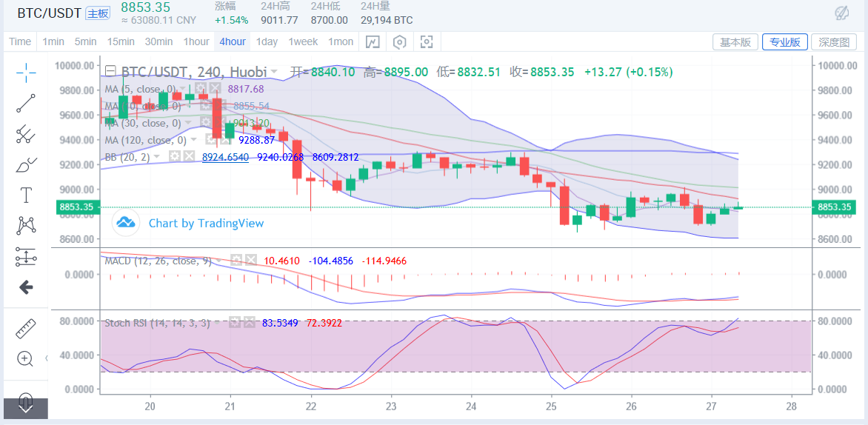Expand Stoch RSI (14, 14, 3, 3) dropdown
The width and height of the screenshot is (868, 425).
218,323
